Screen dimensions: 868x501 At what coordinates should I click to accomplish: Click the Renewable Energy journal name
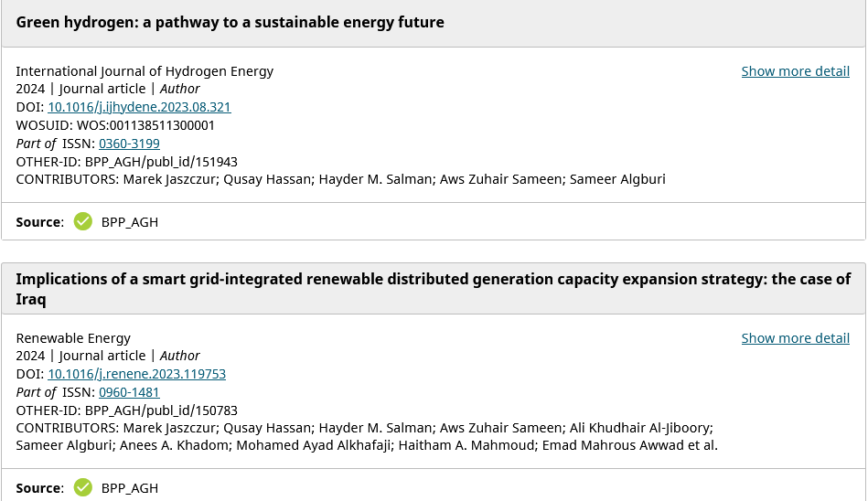(x=73, y=338)
